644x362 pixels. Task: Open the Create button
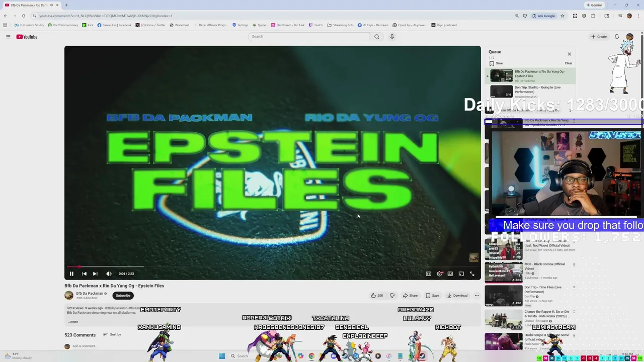[599, 37]
